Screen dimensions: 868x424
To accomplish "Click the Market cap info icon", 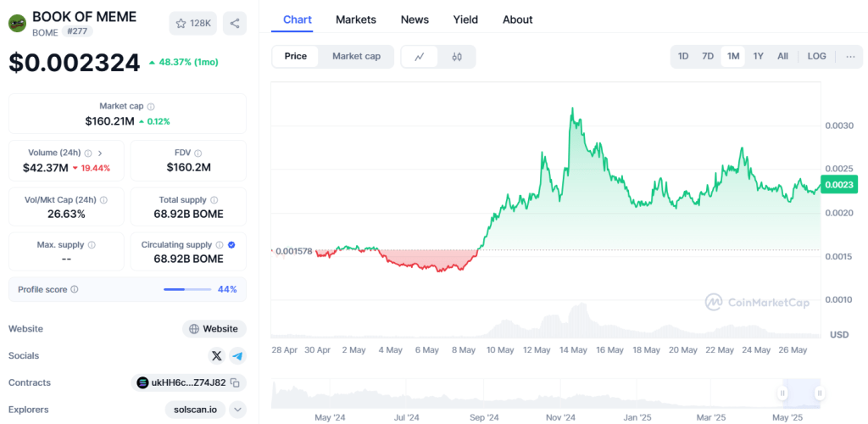I will click(x=151, y=107).
